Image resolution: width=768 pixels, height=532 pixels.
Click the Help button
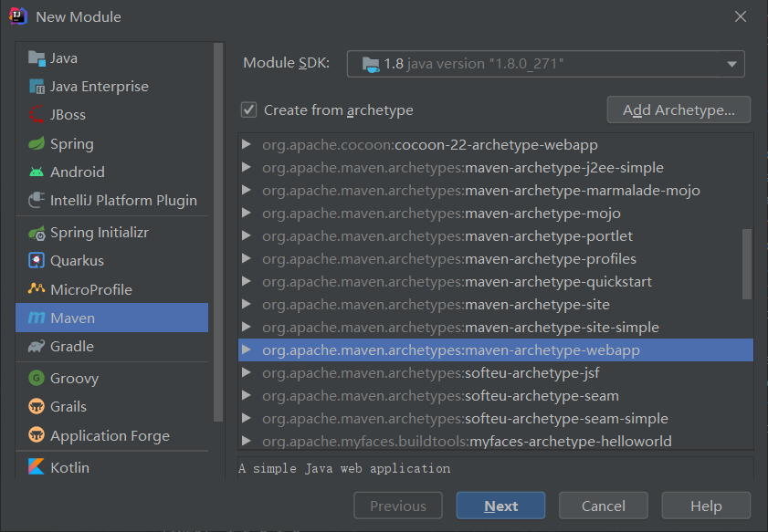[706, 506]
